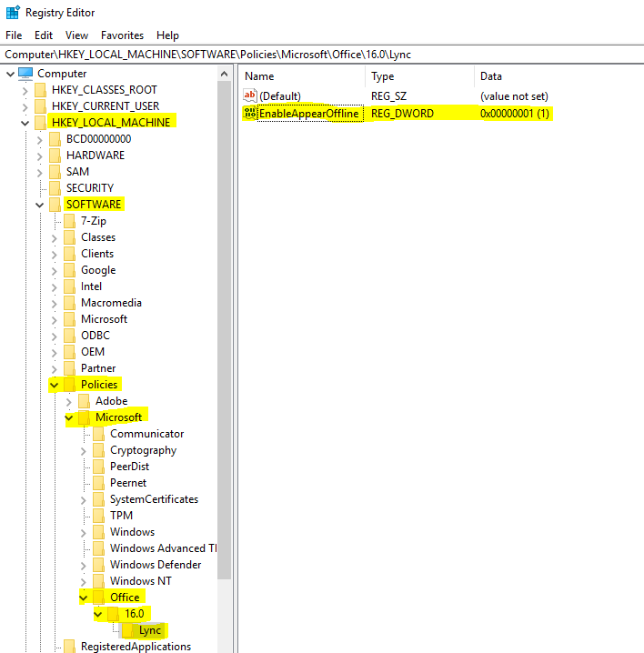The image size is (644, 653).
Task: Click the Macromedia folder icon
Action: (x=69, y=303)
